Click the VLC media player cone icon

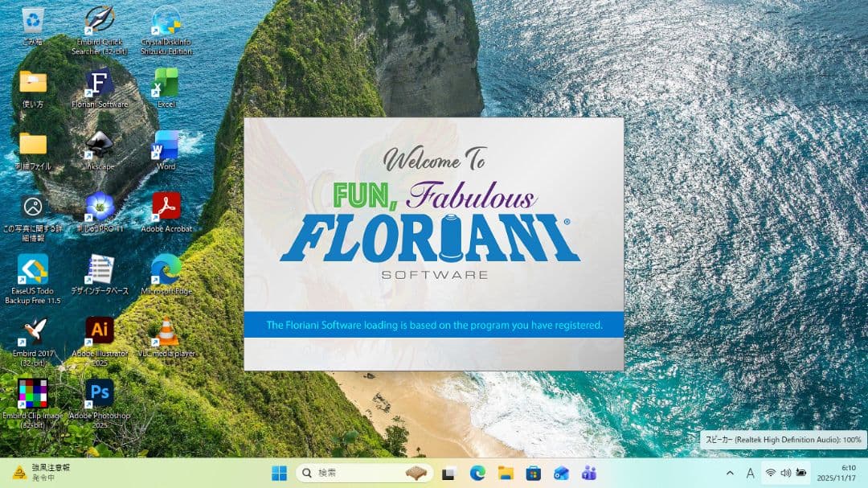(166, 331)
